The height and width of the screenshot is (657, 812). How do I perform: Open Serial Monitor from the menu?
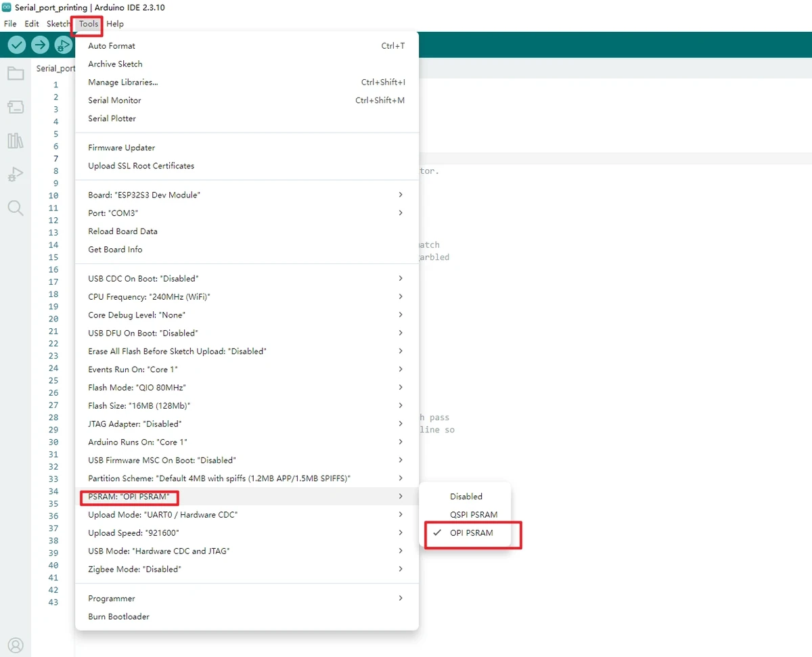pyautogui.click(x=247, y=101)
